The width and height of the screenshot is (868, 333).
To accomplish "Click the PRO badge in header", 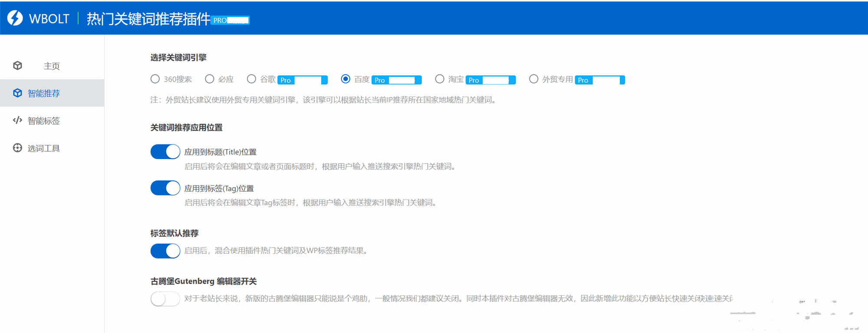I will click(x=230, y=20).
